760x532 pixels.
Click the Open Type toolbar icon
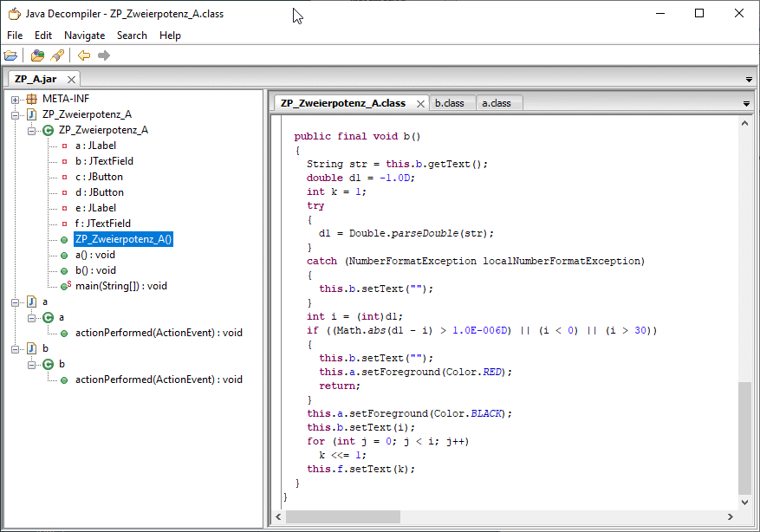37,55
